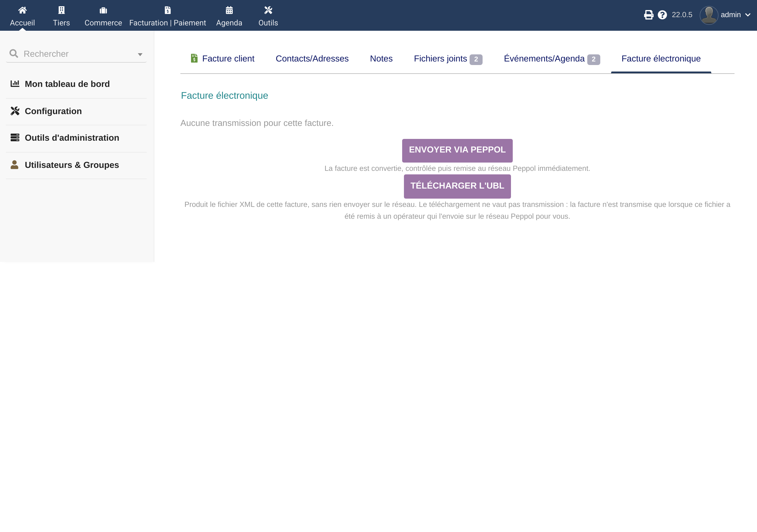Switch to the Contacts/Adresses tab
Viewport: 757px width, 532px height.
point(312,59)
